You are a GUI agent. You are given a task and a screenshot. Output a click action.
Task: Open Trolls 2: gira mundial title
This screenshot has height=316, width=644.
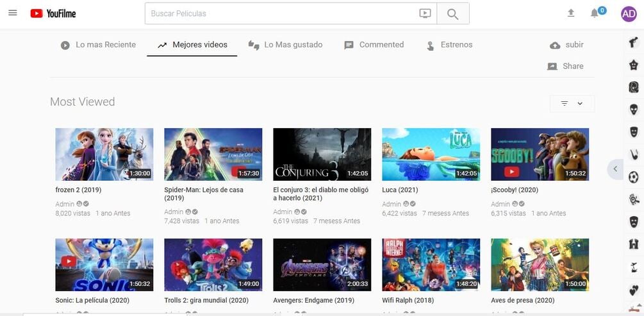click(x=206, y=301)
